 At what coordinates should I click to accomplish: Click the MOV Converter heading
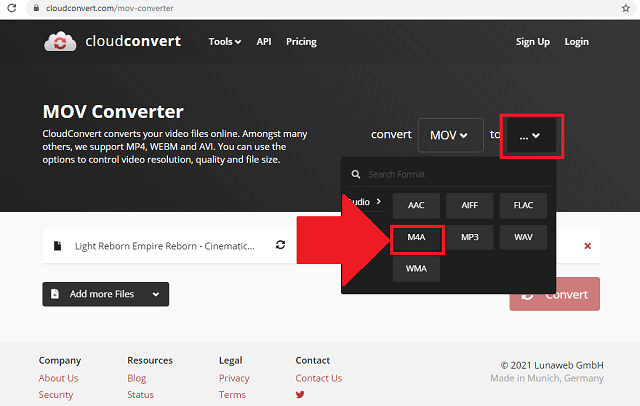[113, 111]
